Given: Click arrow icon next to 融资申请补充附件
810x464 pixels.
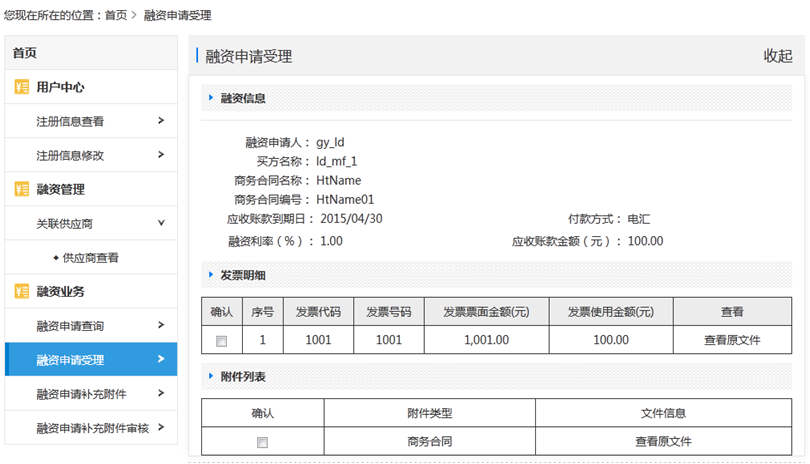Looking at the screenshot, I should click(161, 393).
